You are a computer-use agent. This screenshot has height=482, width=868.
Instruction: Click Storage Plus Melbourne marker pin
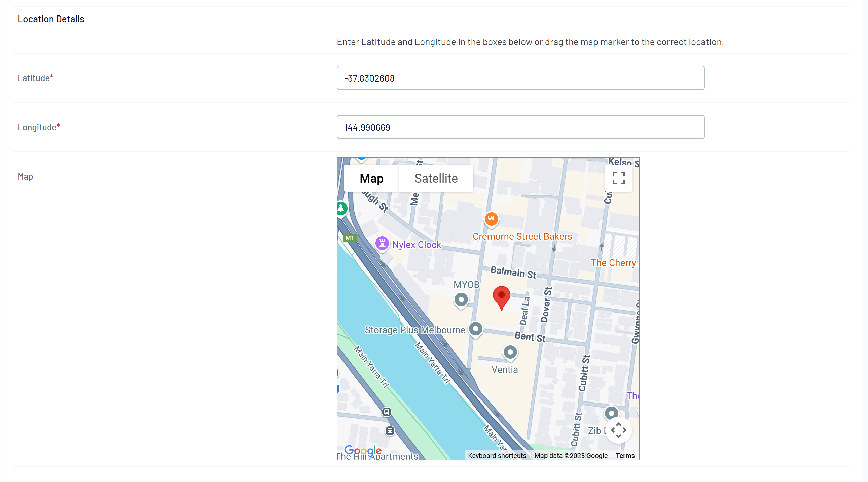point(475,329)
